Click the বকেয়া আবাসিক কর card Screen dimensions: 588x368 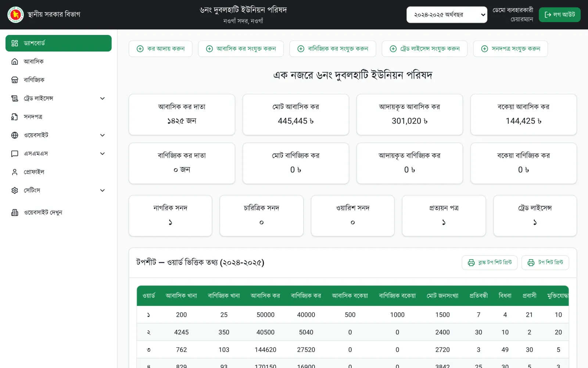pos(524,114)
